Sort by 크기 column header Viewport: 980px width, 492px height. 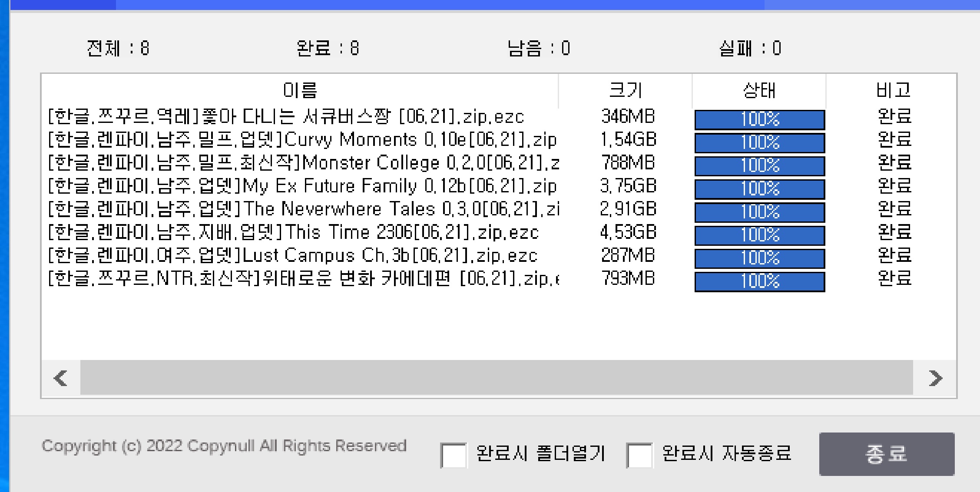coord(625,90)
